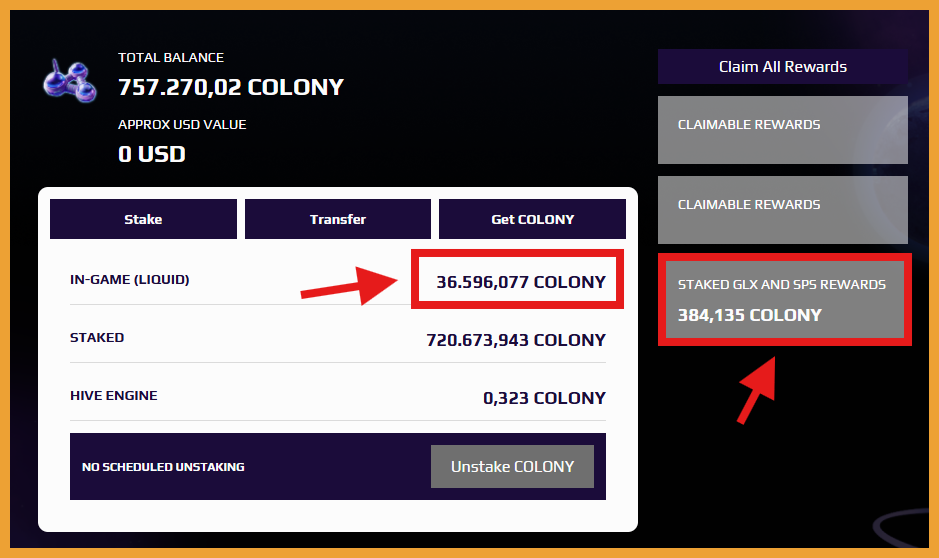Select the Staked row label
Viewport: 939px width, 558px height.
(97, 338)
